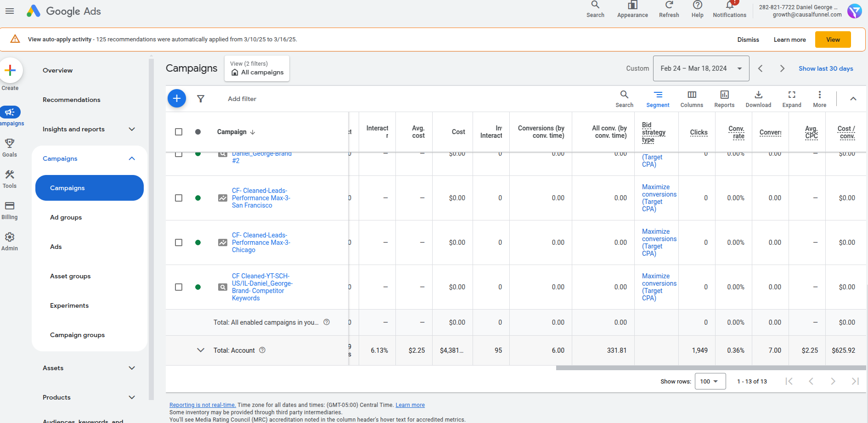Image resolution: width=868 pixels, height=423 pixels.
Task: Open Show rows 100 dropdown
Action: [710, 381]
